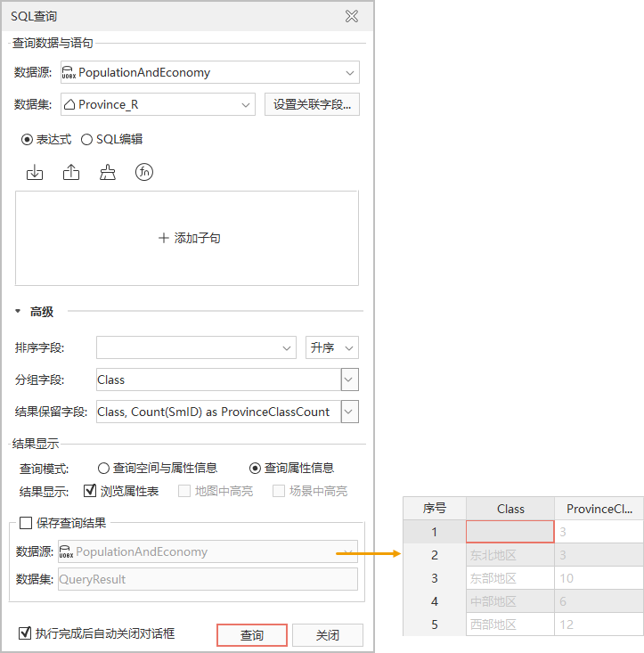
Task: Open the function (fn) icon
Action: pyautogui.click(x=144, y=173)
